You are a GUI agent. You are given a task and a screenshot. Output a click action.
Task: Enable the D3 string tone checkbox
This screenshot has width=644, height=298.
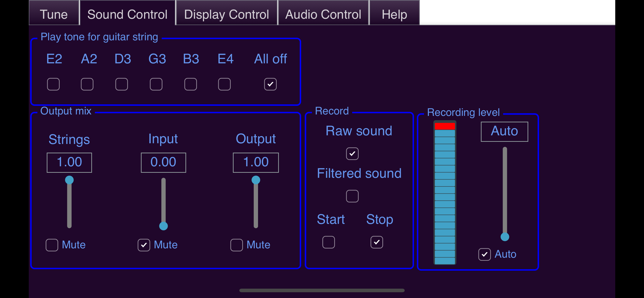point(121,84)
